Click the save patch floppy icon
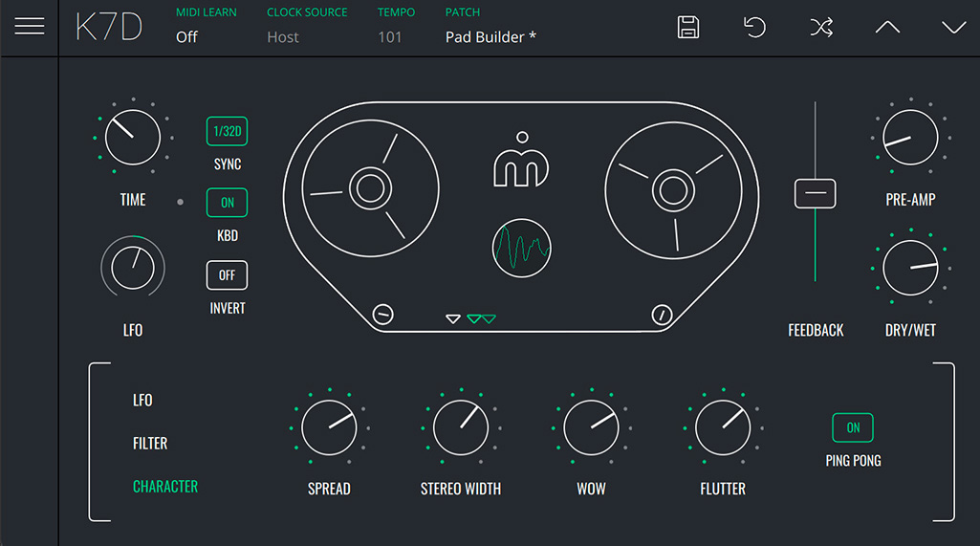Screen dimensions: 980x546 coord(687,28)
